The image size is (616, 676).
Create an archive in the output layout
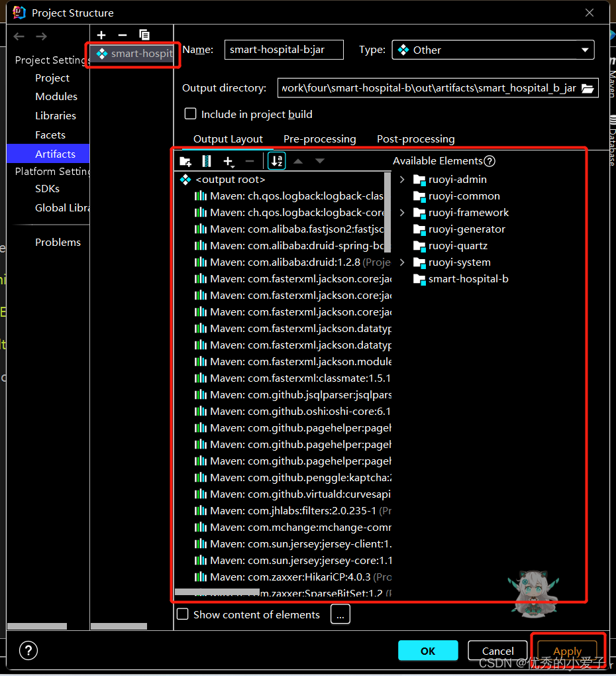point(207,161)
